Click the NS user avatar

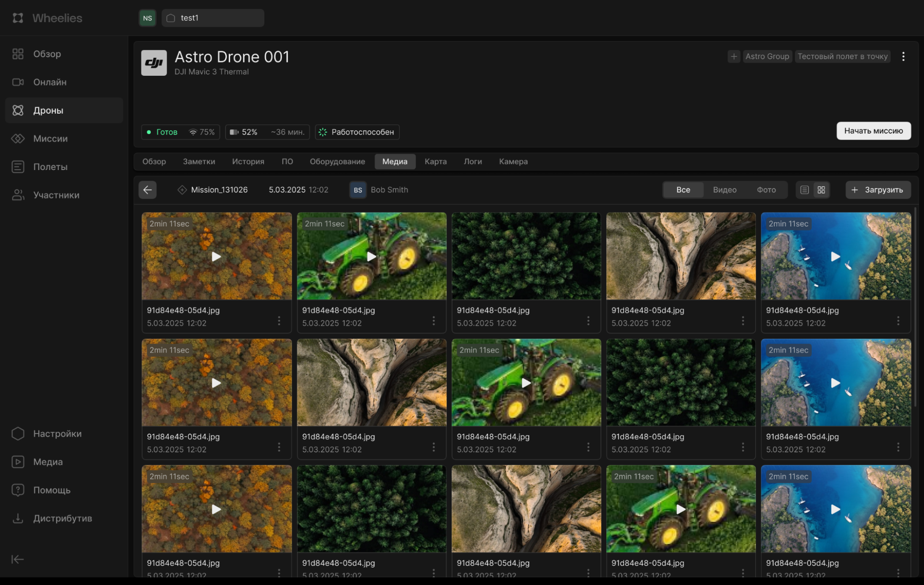[147, 18]
